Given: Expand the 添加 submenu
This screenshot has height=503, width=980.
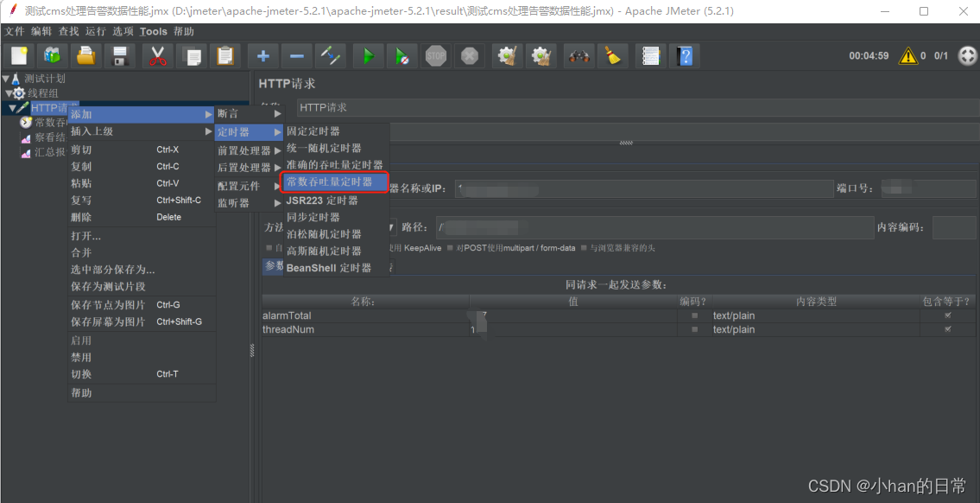Looking at the screenshot, I should coord(142,114).
